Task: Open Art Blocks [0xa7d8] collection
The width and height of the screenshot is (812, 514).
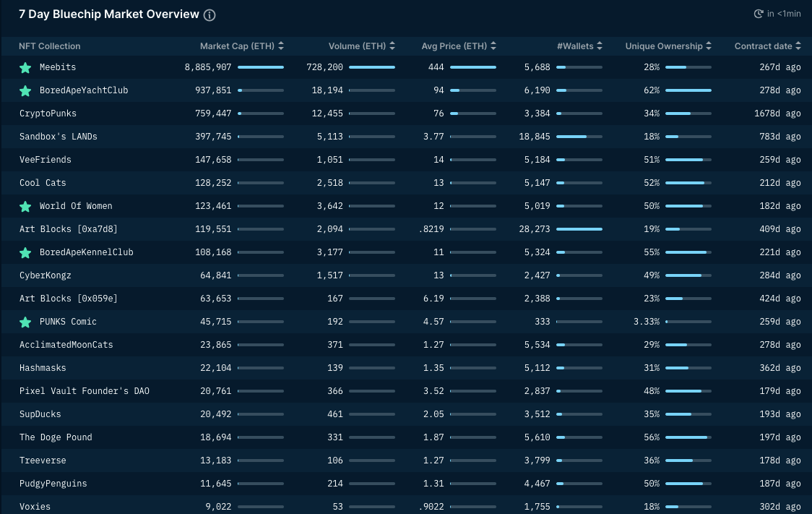Action: click(69, 229)
